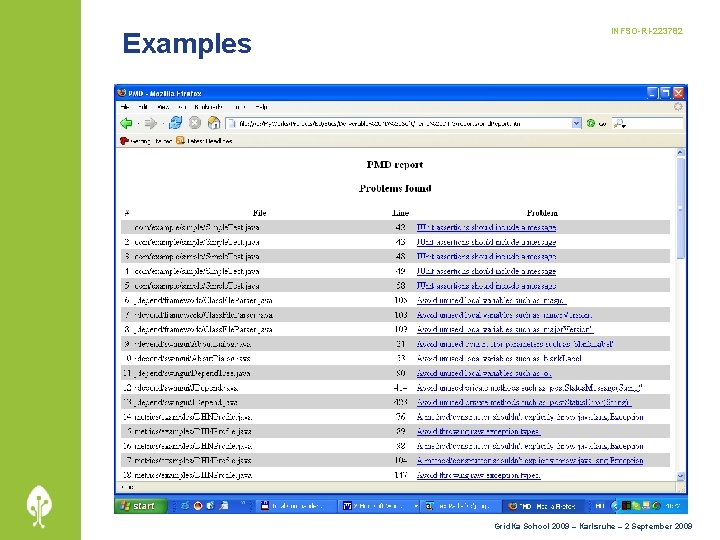Reload the PMD report page
720x540 pixels.
coord(175,123)
